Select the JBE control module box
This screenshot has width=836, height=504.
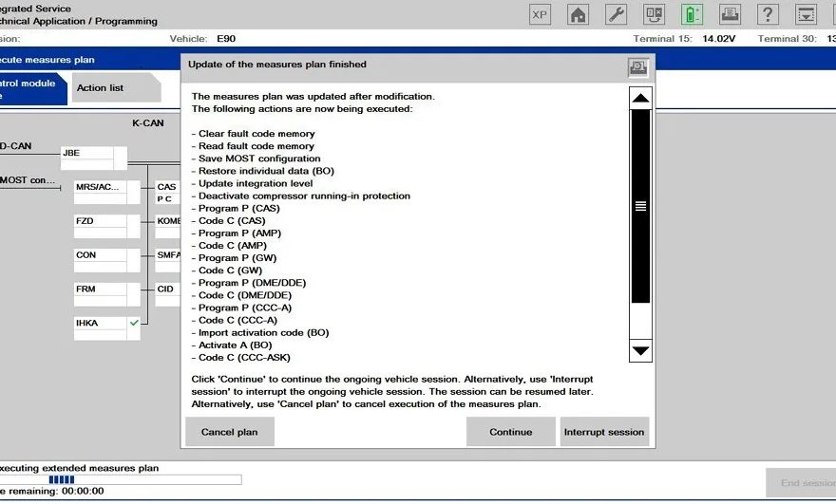94,159
